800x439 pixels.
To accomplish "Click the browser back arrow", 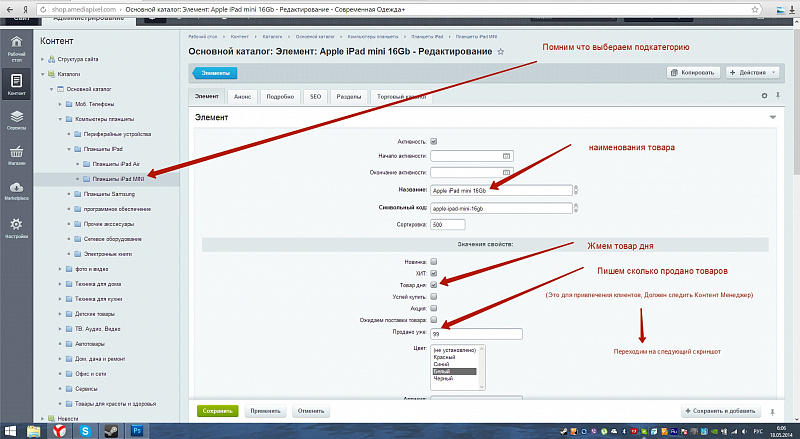I will pos(10,9).
